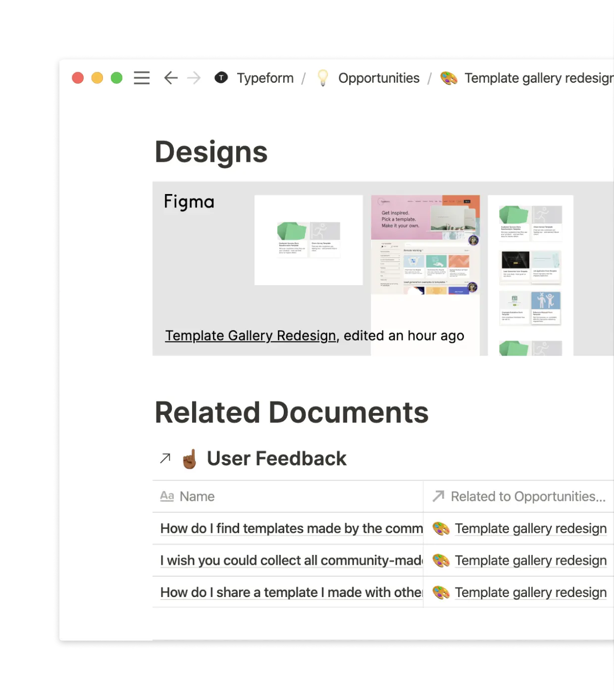The width and height of the screenshot is (614, 700).
Task: Click the diagonal arrow icon before User Feedback
Action: point(164,458)
